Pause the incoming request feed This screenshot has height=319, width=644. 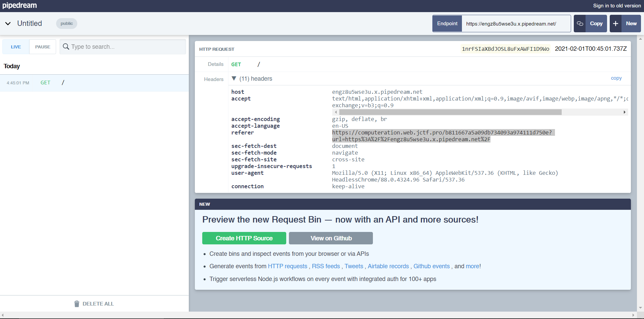43,47
